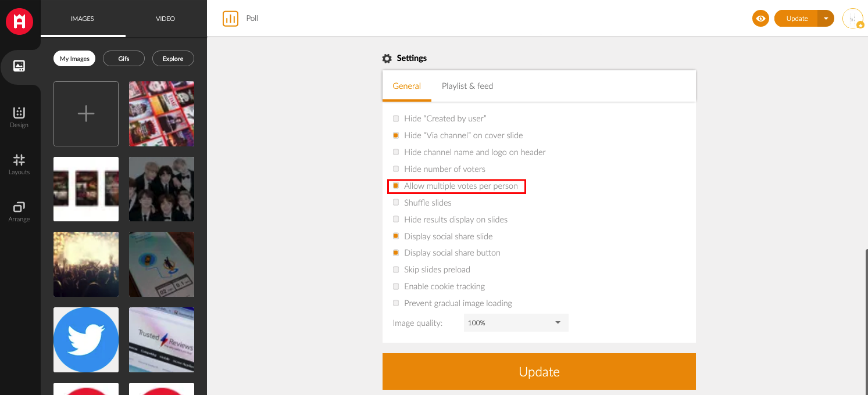Open the user profile avatar

[852, 19]
